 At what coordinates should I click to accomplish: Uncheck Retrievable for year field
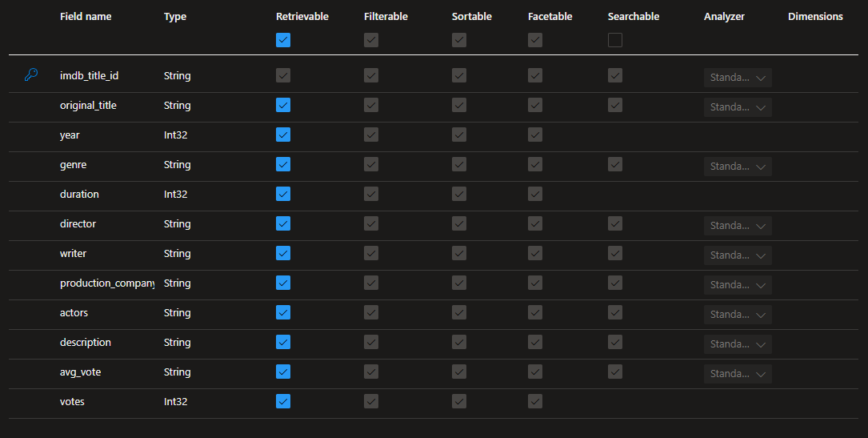283,135
